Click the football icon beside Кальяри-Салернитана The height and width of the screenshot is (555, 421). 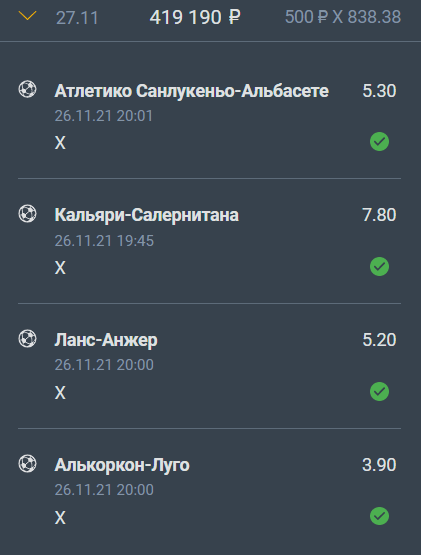pos(27,214)
